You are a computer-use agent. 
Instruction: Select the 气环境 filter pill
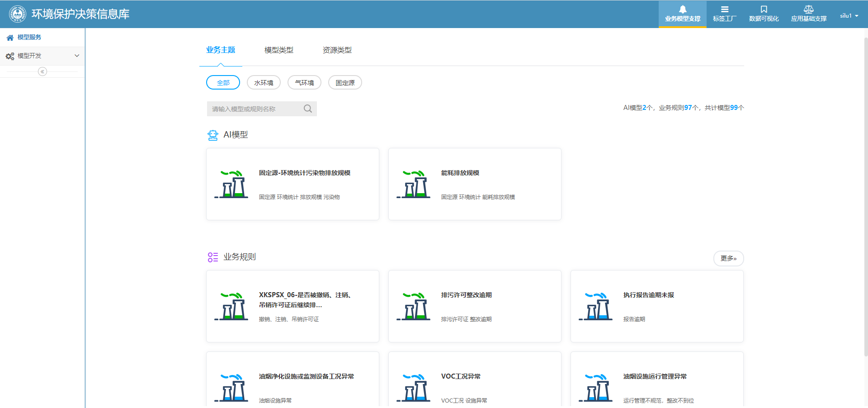pos(305,83)
